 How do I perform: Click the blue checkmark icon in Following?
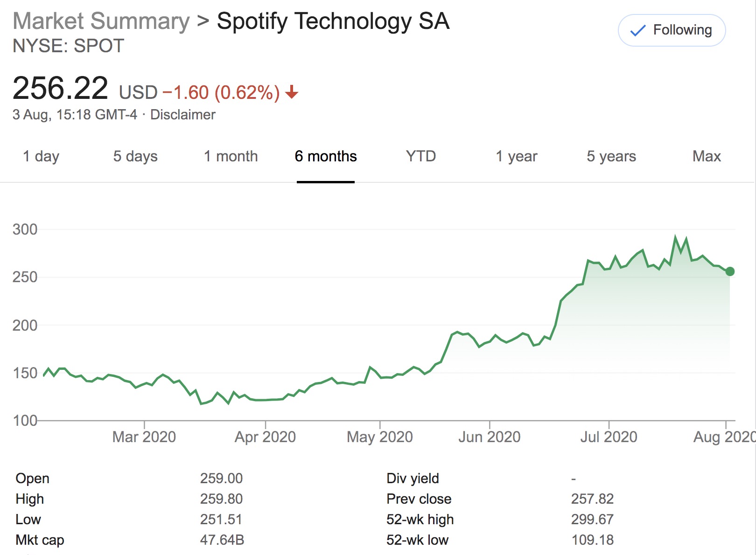[x=637, y=31]
